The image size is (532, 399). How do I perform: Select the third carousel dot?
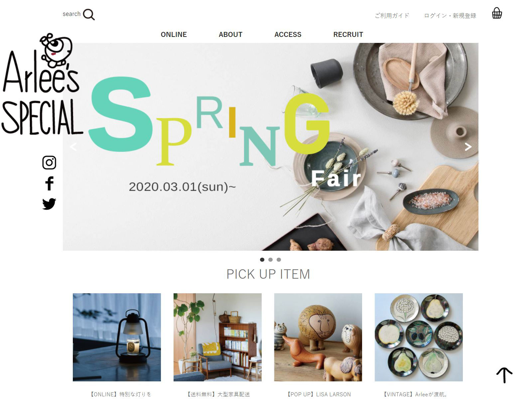pos(279,260)
